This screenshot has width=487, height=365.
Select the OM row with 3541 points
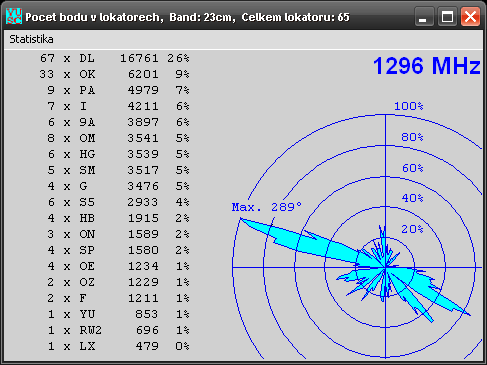(x=114, y=138)
